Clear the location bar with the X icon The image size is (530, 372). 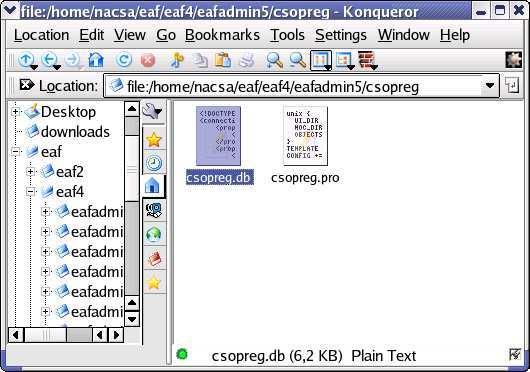(x=26, y=85)
